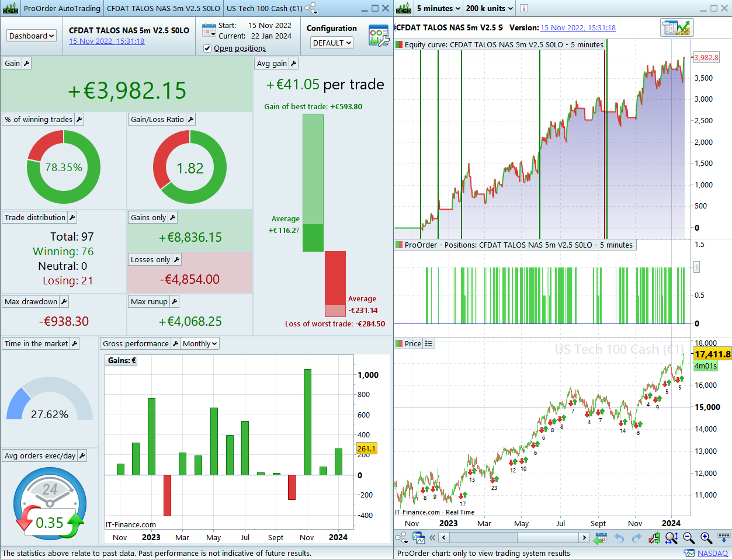Click wrench for Avg orders exec/day
The height and width of the screenshot is (560, 732).
(82, 456)
